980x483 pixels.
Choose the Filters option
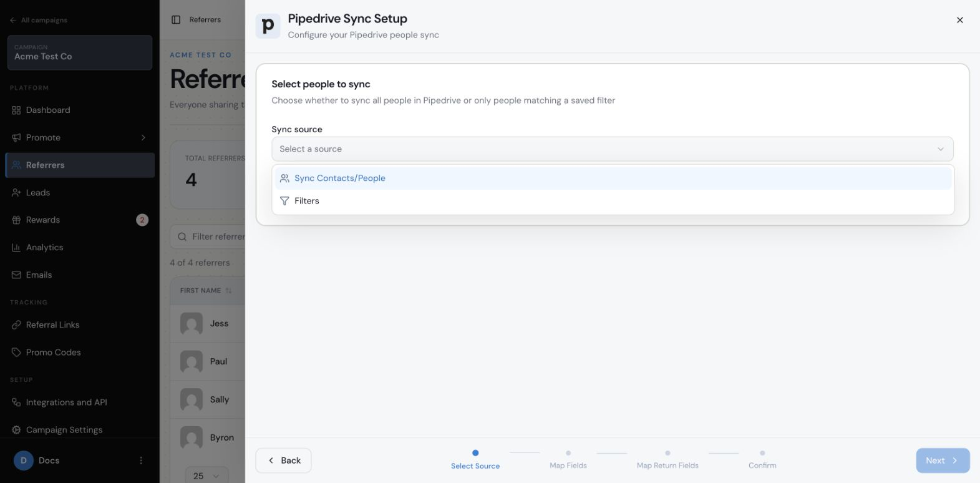613,201
